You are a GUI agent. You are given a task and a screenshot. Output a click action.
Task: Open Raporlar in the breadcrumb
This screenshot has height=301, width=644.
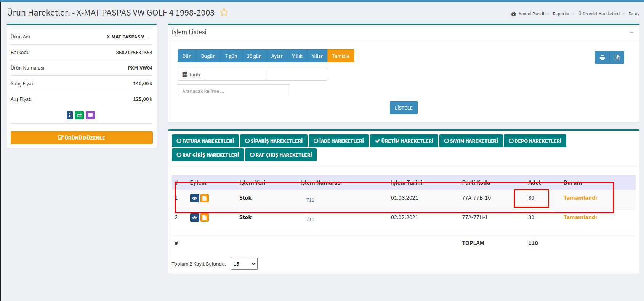(x=561, y=14)
